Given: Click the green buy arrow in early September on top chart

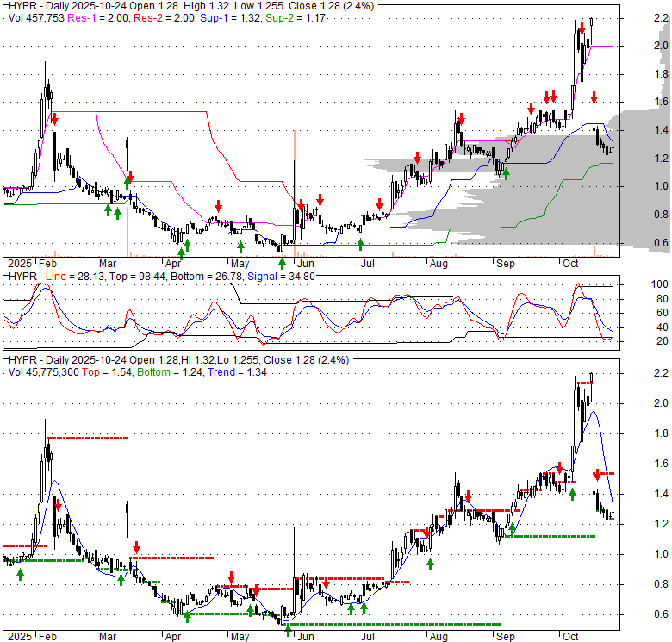Looking at the screenshot, I should tap(506, 173).
